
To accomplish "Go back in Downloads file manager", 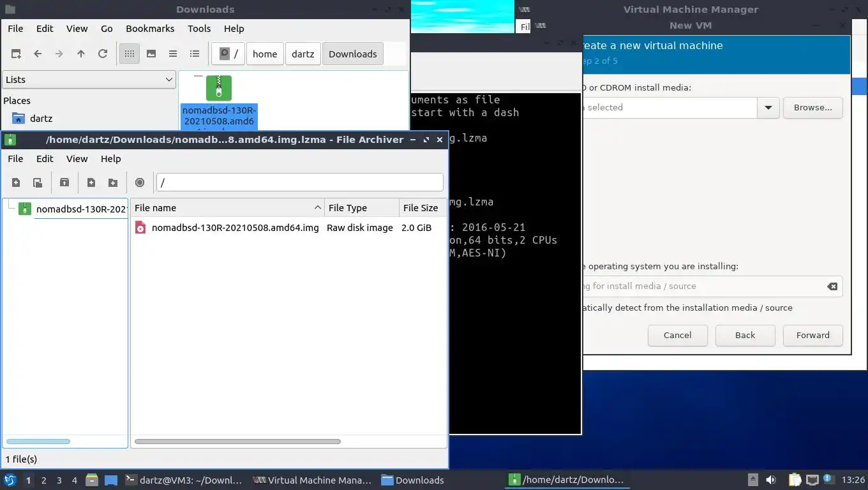I will [38, 54].
